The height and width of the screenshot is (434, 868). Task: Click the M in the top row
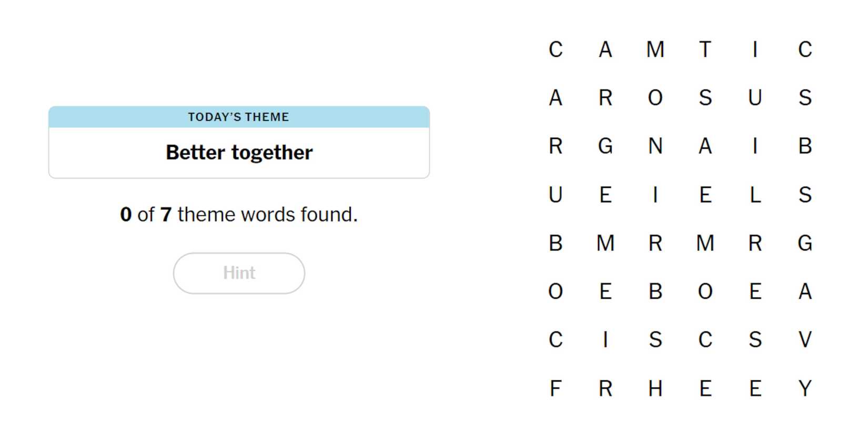(655, 49)
